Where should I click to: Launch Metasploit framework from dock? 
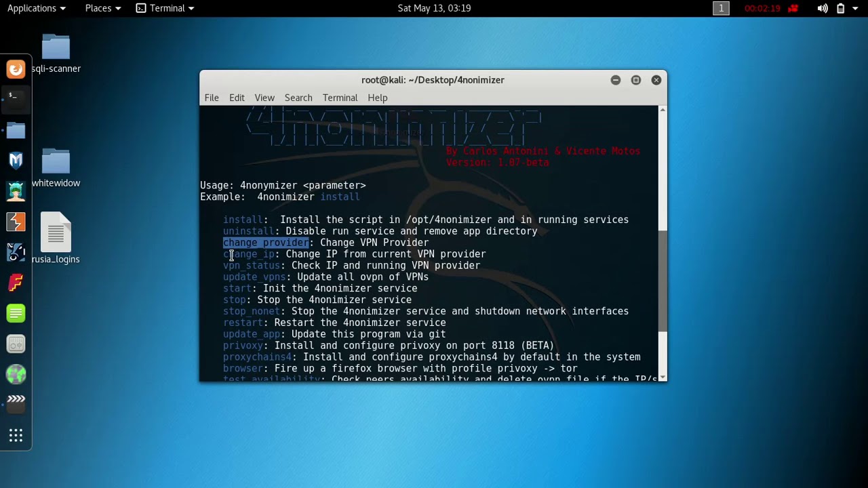(16, 160)
